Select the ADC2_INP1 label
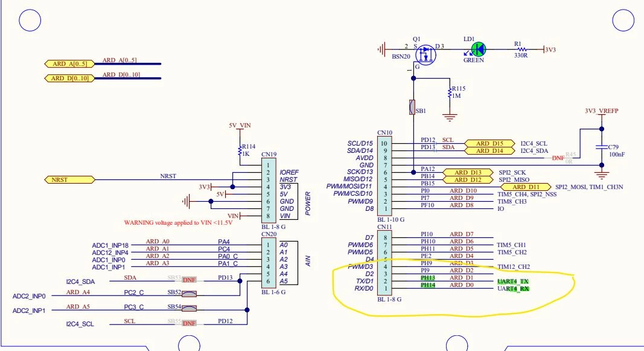This screenshot has height=351, width=644. click(x=29, y=311)
